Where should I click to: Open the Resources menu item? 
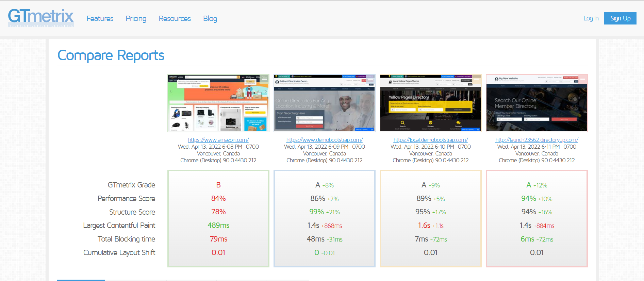click(175, 18)
